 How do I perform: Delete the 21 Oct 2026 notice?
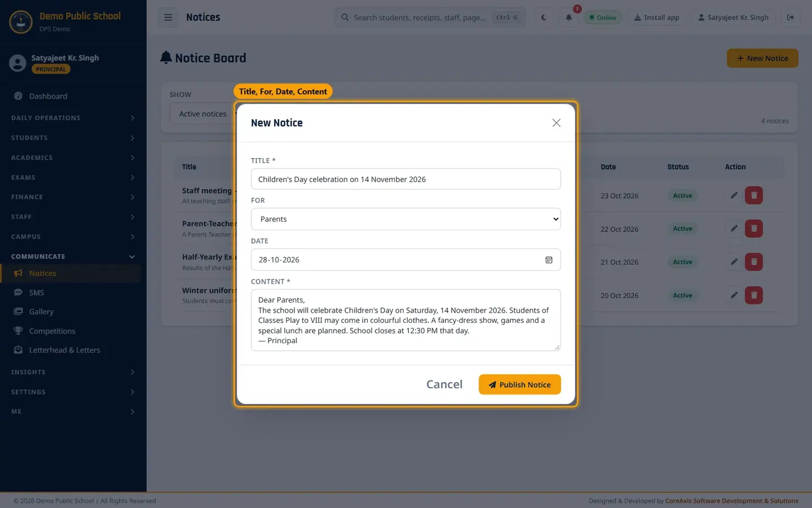pos(754,262)
